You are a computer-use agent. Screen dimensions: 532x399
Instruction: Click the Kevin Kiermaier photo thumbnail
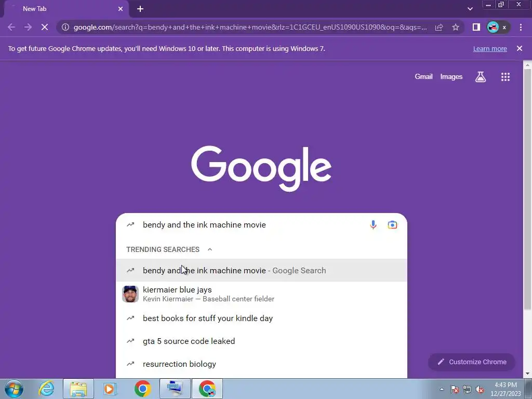pos(130,294)
